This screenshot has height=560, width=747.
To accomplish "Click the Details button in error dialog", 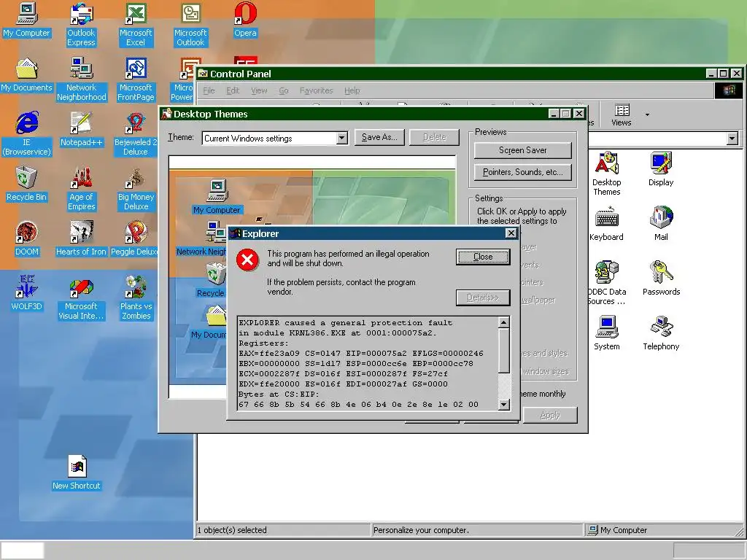I will [x=483, y=297].
